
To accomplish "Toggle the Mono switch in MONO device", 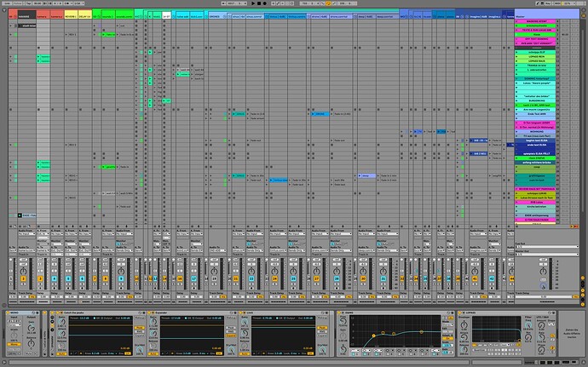I will [x=14, y=344].
